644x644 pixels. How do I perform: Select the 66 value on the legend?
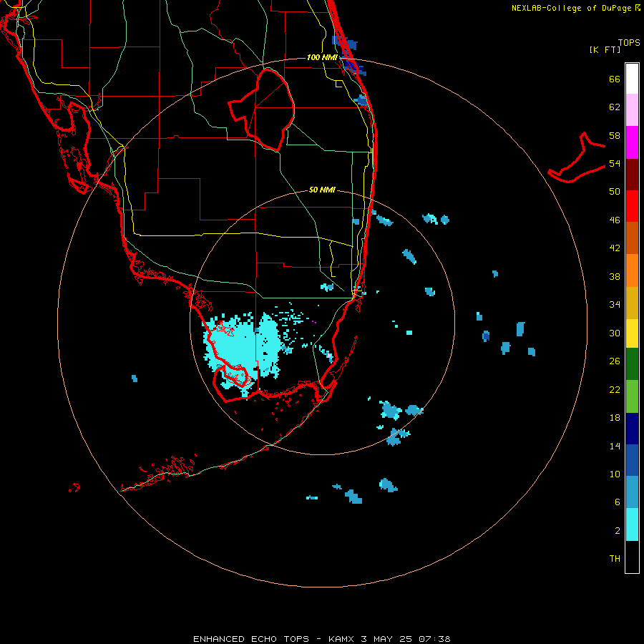click(615, 79)
